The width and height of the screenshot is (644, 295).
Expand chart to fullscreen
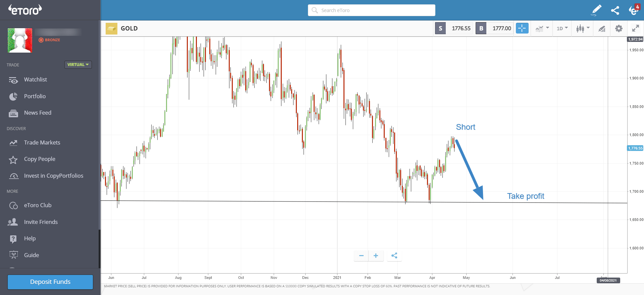[636, 28]
